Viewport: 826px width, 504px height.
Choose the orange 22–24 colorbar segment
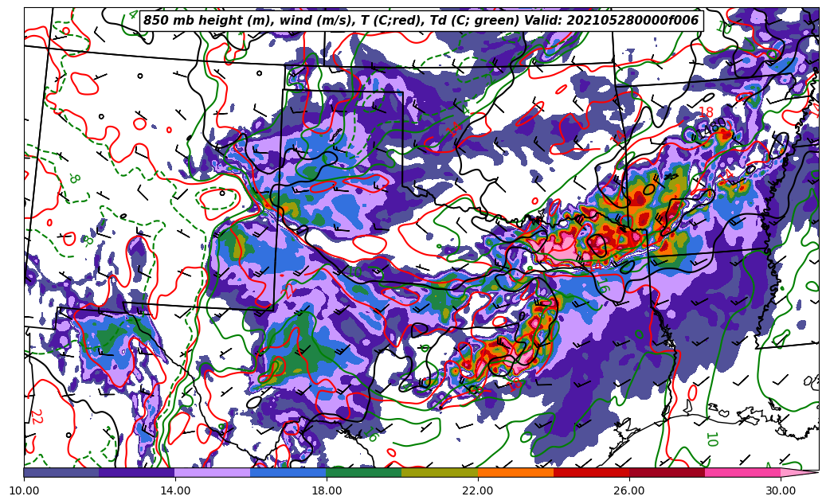515,472
